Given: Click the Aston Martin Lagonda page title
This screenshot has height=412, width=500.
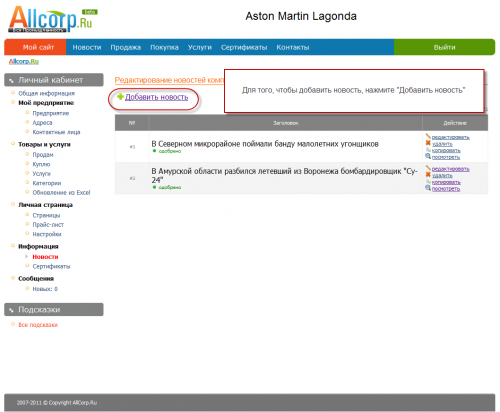Looking at the screenshot, I should (301, 16).
